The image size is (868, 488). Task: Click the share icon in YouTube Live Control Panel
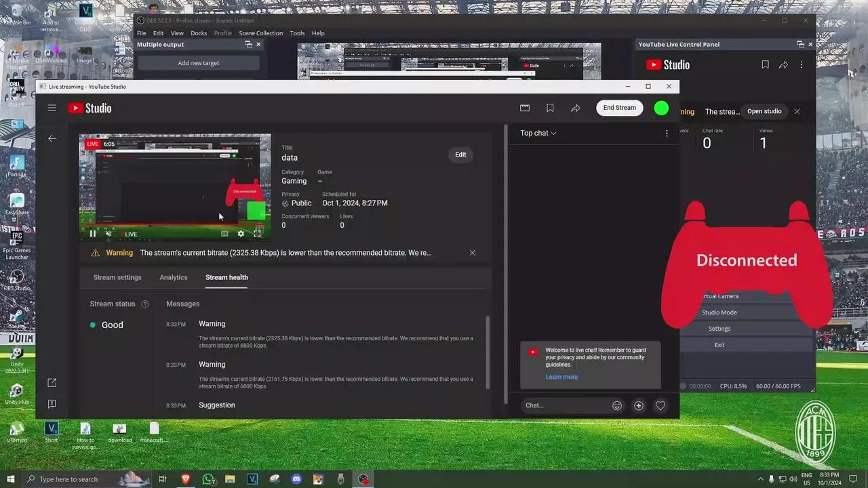coord(783,65)
